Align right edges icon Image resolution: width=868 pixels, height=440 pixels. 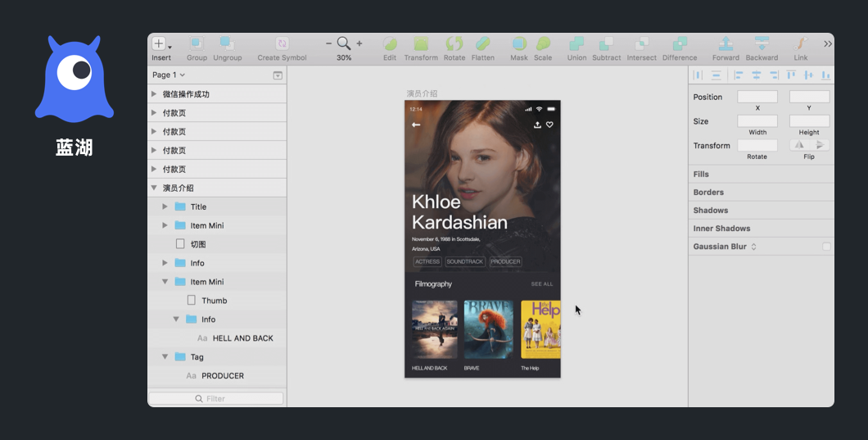coord(773,75)
